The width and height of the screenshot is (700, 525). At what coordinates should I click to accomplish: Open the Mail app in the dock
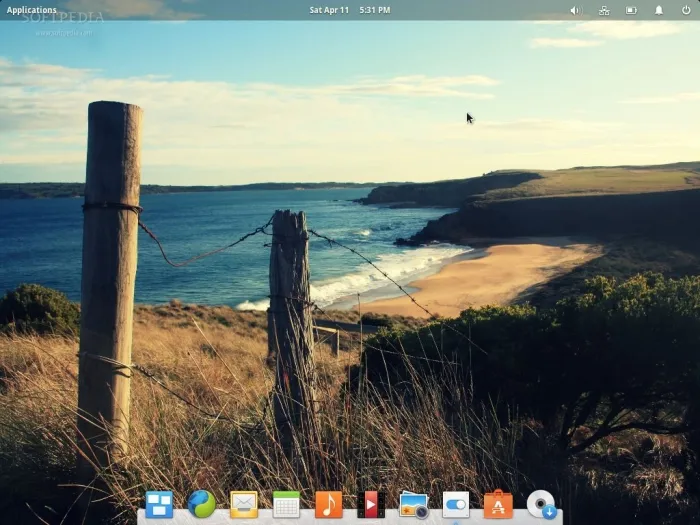tap(244, 504)
